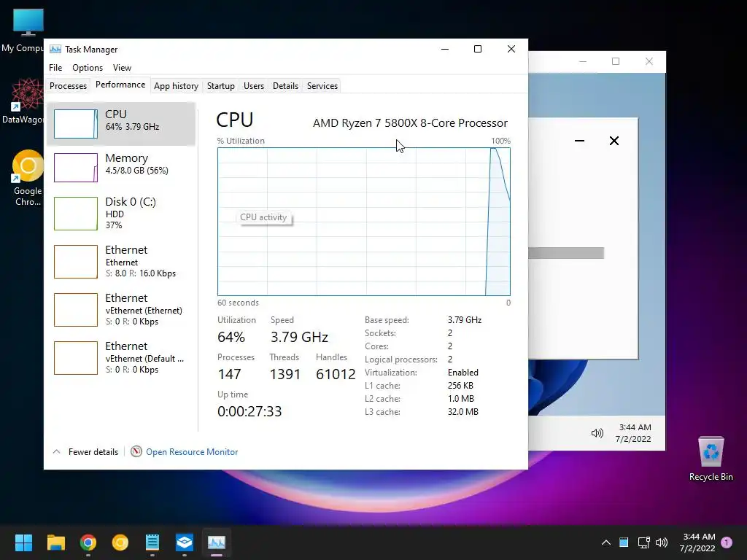Select the Ethernet adapter mini graph
This screenshot has width=747, height=560.
click(x=76, y=262)
